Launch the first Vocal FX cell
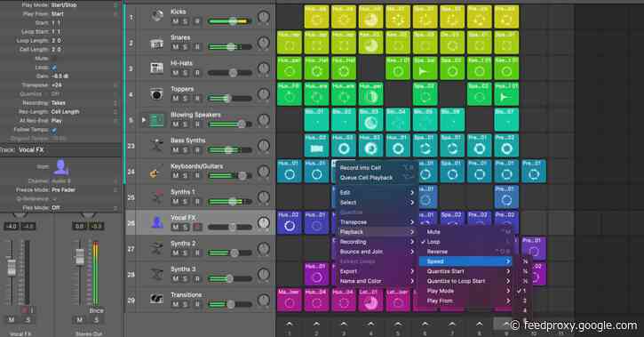 (x=290, y=223)
